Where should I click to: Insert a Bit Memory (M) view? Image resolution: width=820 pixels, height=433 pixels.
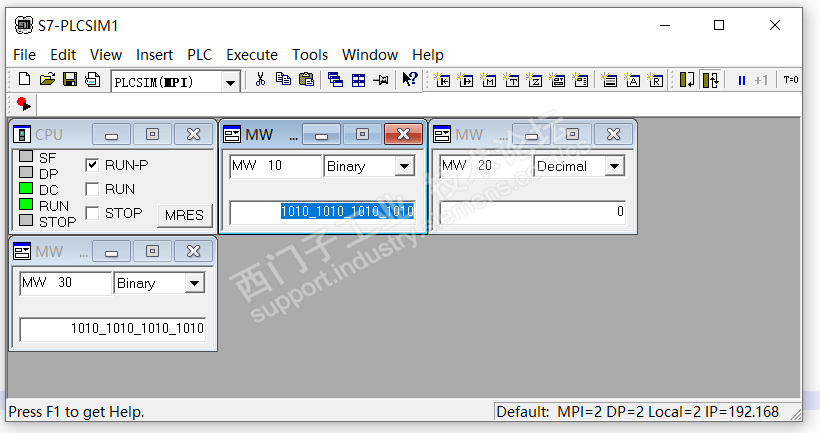click(x=488, y=80)
